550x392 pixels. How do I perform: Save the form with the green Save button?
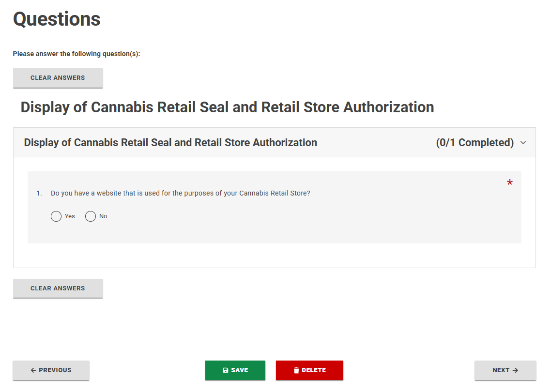click(x=235, y=370)
